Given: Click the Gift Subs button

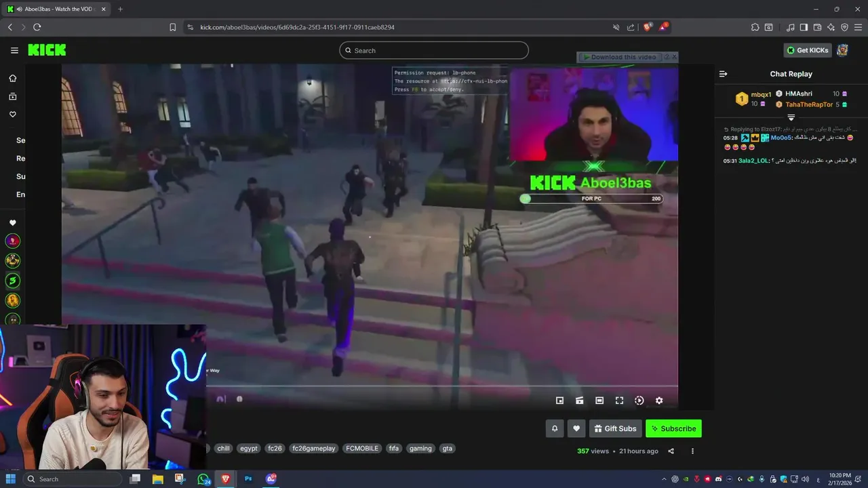Looking at the screenshot, I should pyautogui.click(x=616, y=428).
